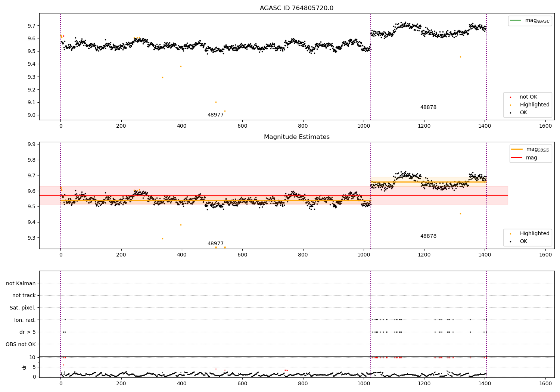Viewport: 560px width, 392px height.
Task: Select "OK" in the Magnitude Estimates legend
Action: (x=523, y=241)
